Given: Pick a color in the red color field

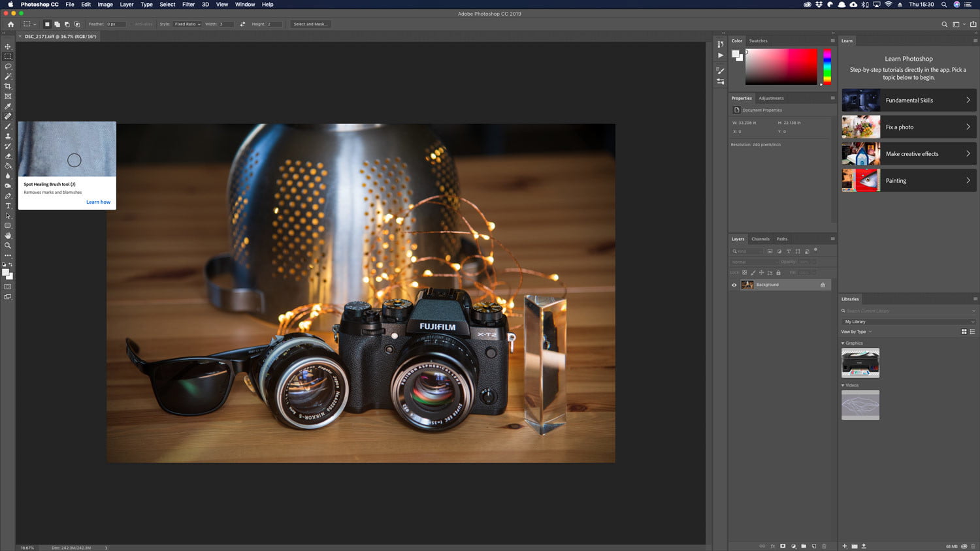Looking at the screenshot, I should pyautogui.click(x=781, y=67).
